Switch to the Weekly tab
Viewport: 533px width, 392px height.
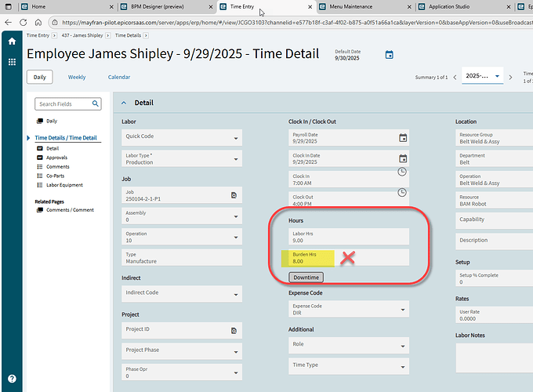pyautogui.click(x=77, y=77)
